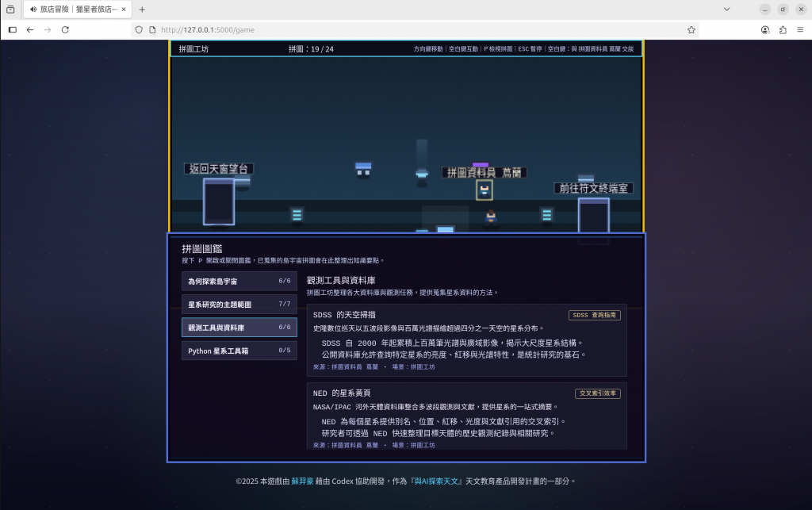Open the 與AI探索天文 link
Viewport: 812px width, 510px height.
[x=435, y=481]
